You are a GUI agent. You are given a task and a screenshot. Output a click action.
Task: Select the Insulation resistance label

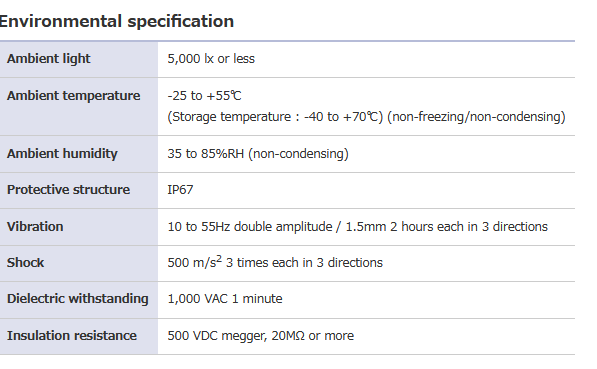tap(72, 335)
